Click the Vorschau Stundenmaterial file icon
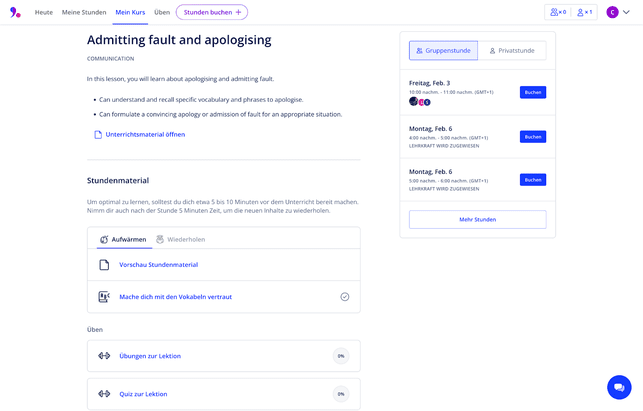 104,265
